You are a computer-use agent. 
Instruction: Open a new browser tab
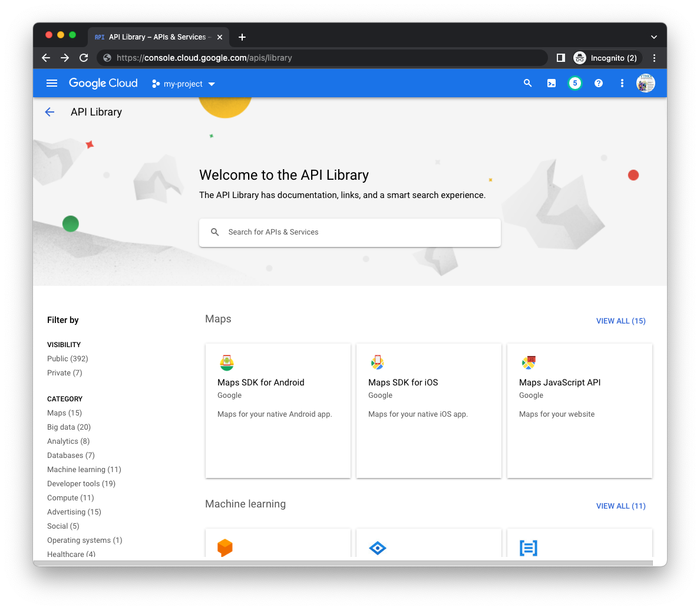pos(242,37)
